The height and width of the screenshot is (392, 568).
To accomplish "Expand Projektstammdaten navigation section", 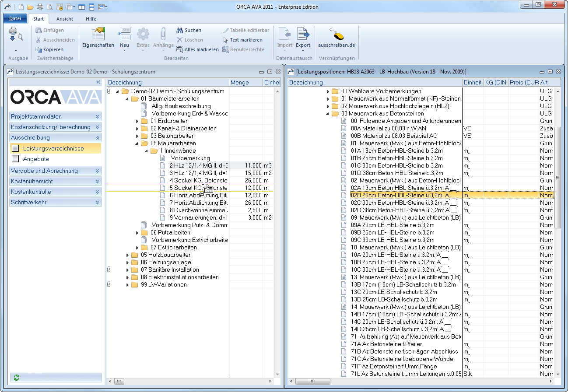I will point(56,116).
